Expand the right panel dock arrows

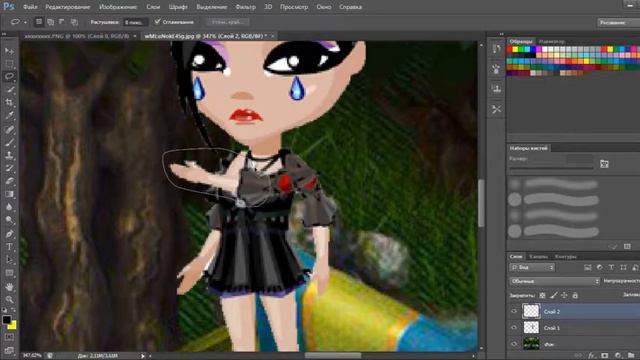(502, 34)
